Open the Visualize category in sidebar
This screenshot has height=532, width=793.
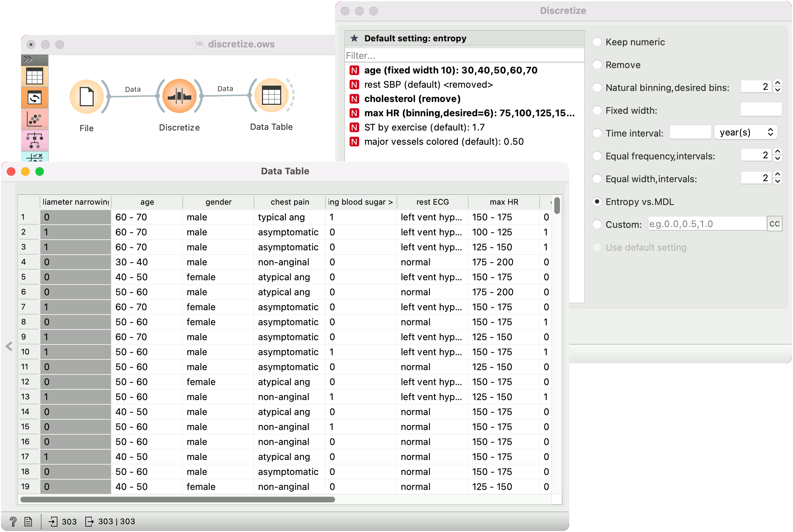(35, 119)
